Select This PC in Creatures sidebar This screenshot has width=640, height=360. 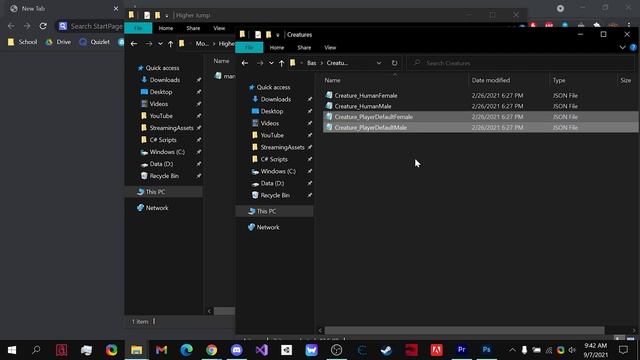[274, 211]
